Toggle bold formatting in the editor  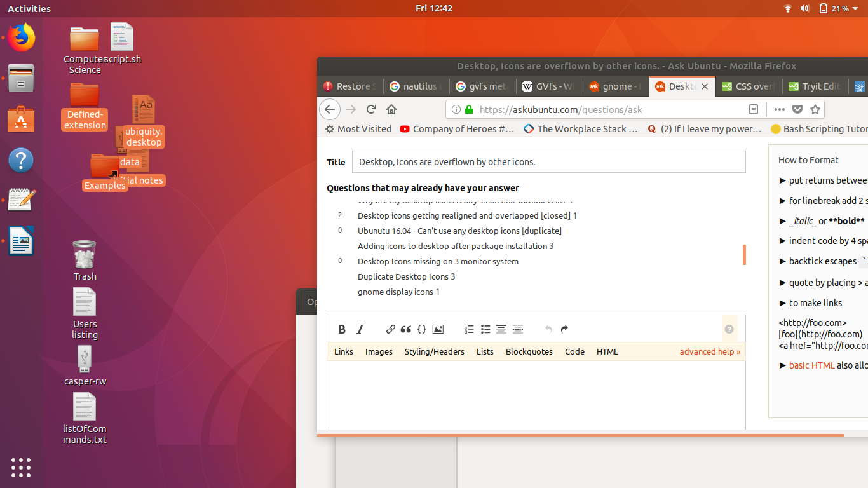342,329
